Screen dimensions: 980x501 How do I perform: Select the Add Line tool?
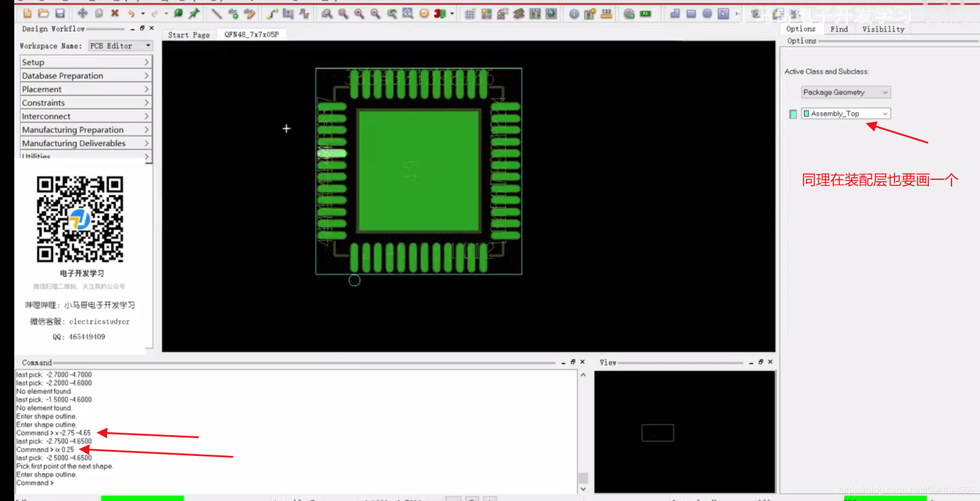(217, 13)
